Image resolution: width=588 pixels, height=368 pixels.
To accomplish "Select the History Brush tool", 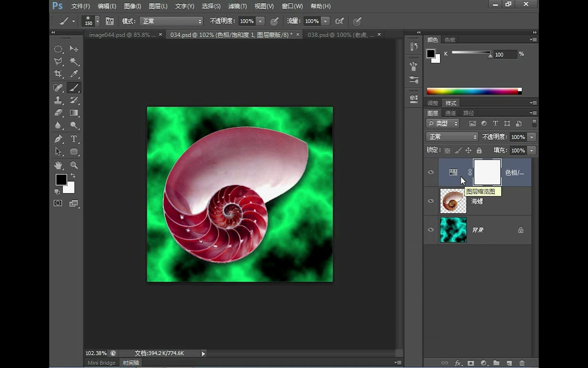I will 74,100.
